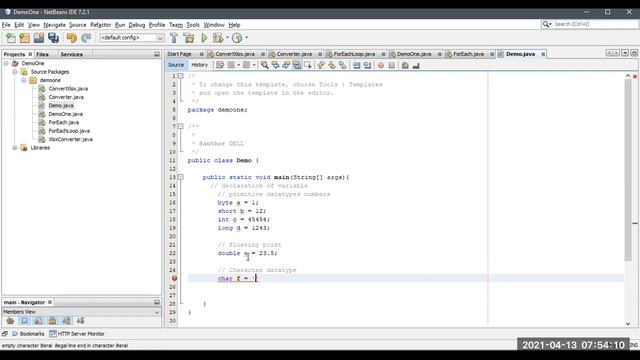This screenshot has height=360, width=640.
Task: Click Sort by Source icon in Navigator
Action: (80, 321)
